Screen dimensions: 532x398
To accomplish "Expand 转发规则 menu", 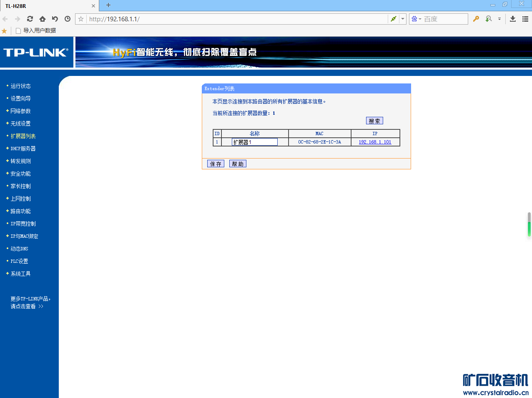I will (x=20, y=161).
